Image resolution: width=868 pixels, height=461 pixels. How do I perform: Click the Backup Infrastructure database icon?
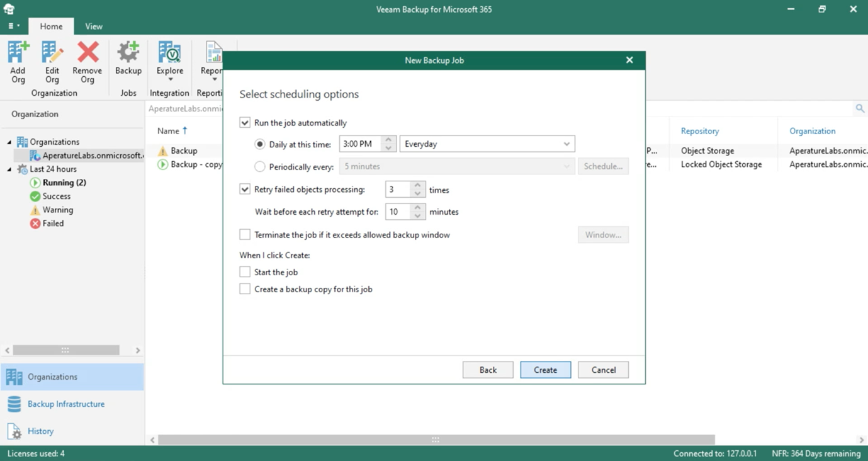[x=14, y=404]
